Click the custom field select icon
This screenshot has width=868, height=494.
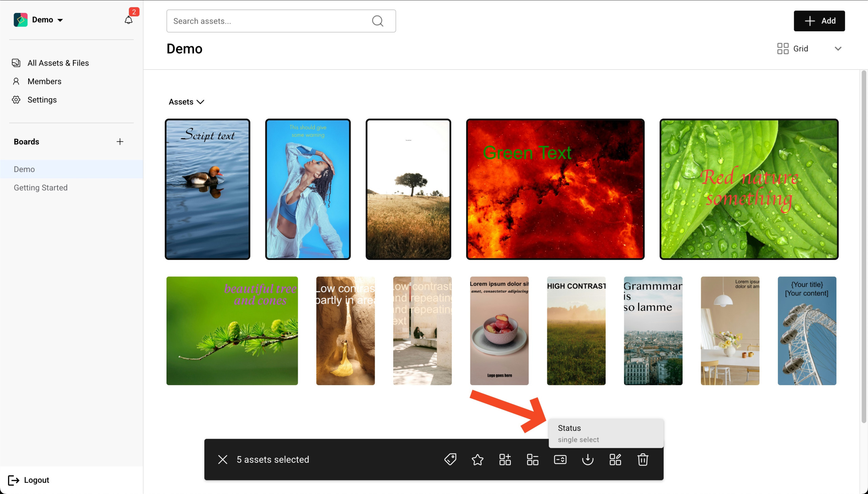click(x=560, y=459)
